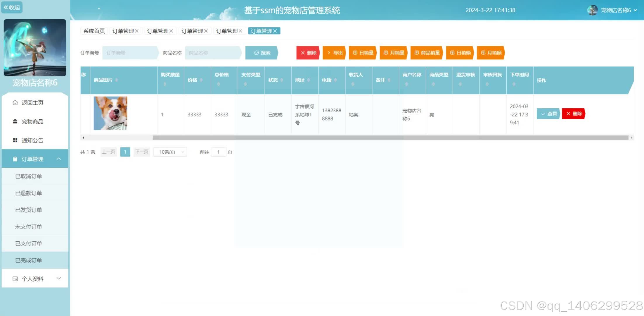644x316 pixels.
Task: Open the 10条/页 page size dropdown
Action: [x=170, y=152]
